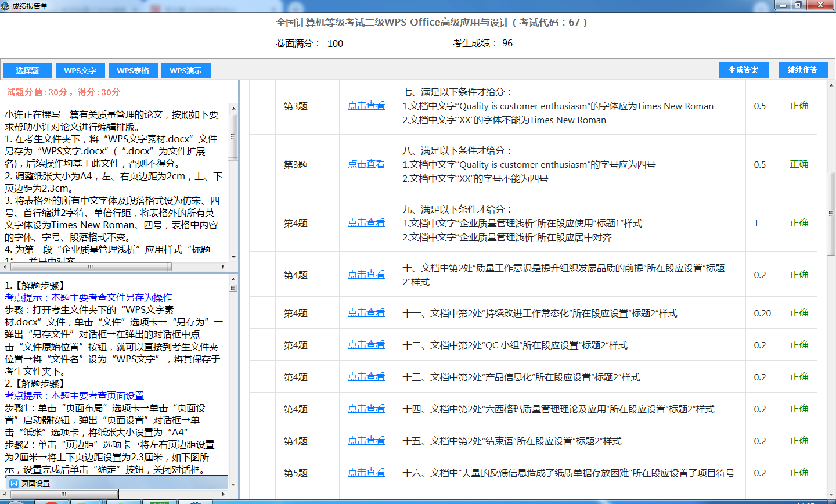Click the question panel's scroll-down arrow

233,257
